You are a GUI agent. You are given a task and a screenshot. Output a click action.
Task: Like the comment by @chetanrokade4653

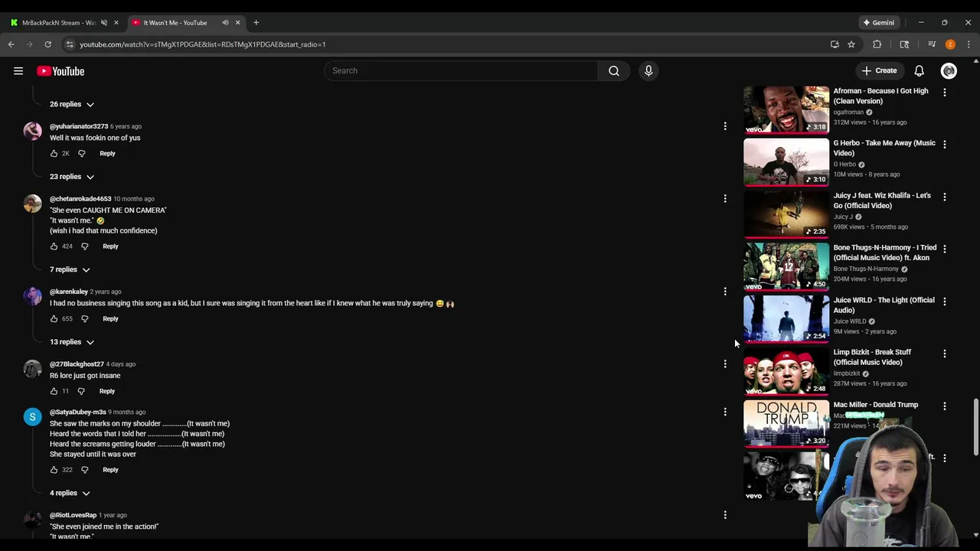pyautogui.click(x=54, y=246)
